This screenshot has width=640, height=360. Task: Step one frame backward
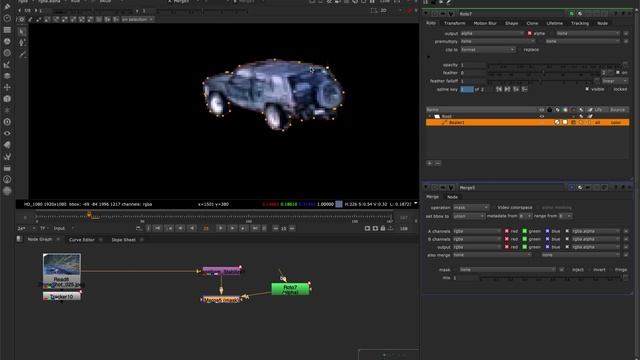[x=180, y=228]
